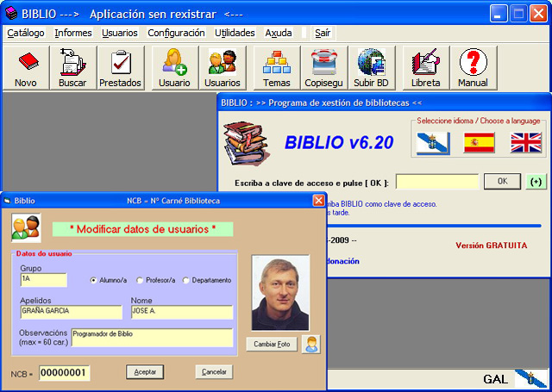Click the access password input field
Viewport: 552px width, 392px height.
coord(436,182)
